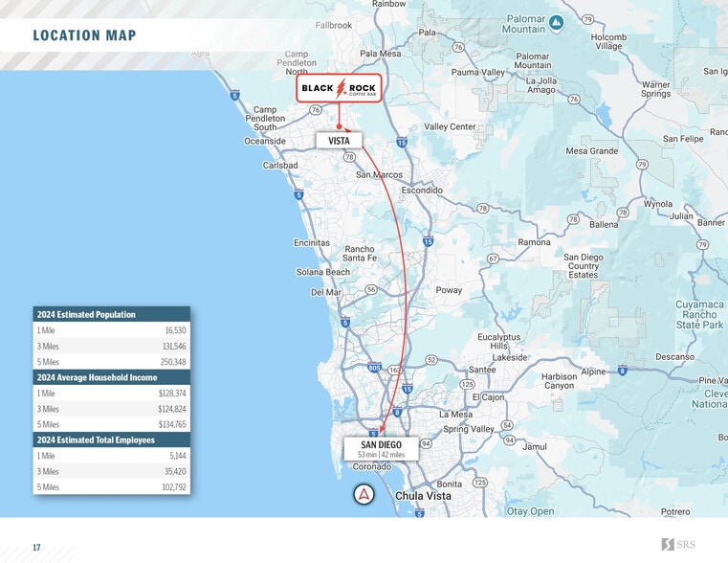The width and height of the screenshot is (728, 563).
Task: Click the Black Rock Coffee Bar logo
Action: (x=339, y=89)
